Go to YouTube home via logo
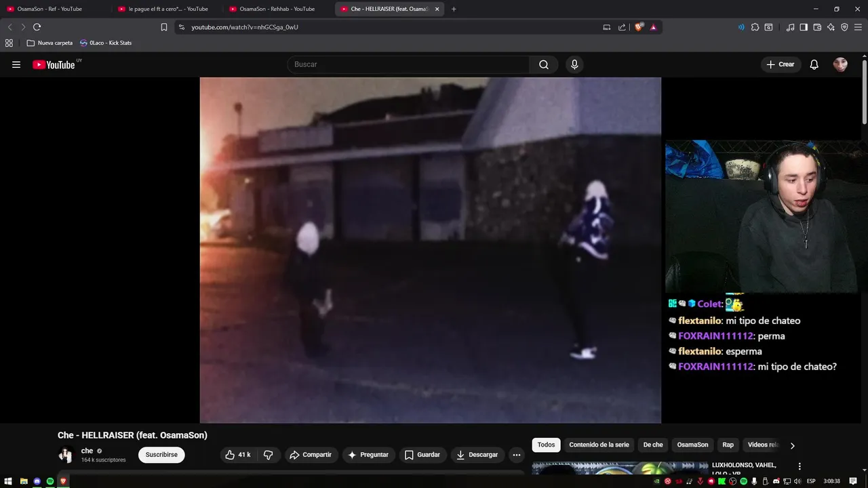This screenshot has height=488, width=868. [54, 64]
